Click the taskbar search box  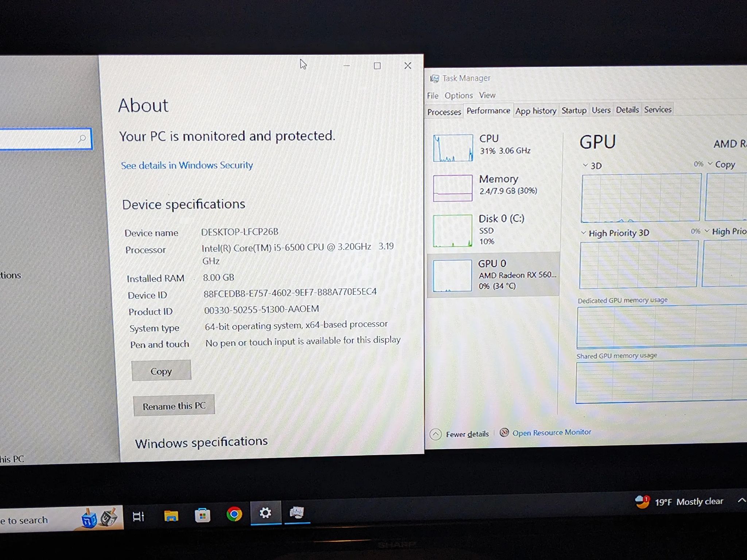(x=61, y=519)
